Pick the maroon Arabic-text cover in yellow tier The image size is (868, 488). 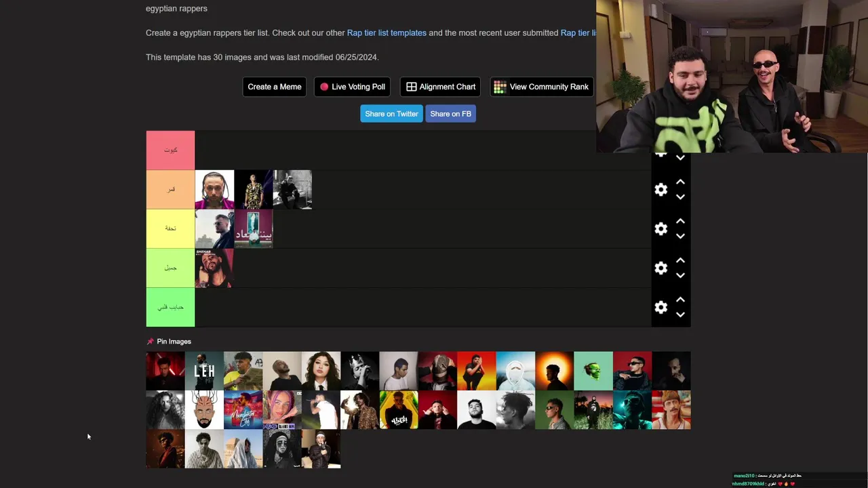(x=254, y=229)
